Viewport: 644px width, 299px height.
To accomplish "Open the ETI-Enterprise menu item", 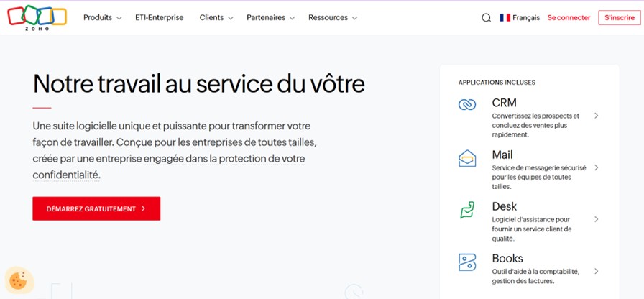I will click(159, 18).
